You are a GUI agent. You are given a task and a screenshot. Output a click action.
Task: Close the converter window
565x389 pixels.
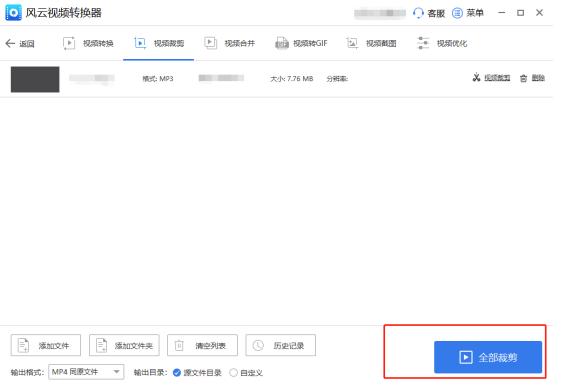(539, 13)
